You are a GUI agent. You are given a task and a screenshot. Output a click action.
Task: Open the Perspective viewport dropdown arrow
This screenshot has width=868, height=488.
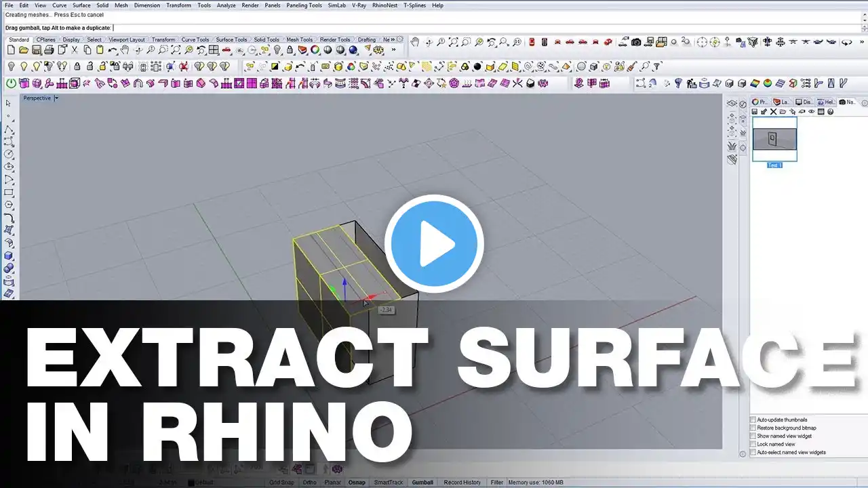[56, 98]
